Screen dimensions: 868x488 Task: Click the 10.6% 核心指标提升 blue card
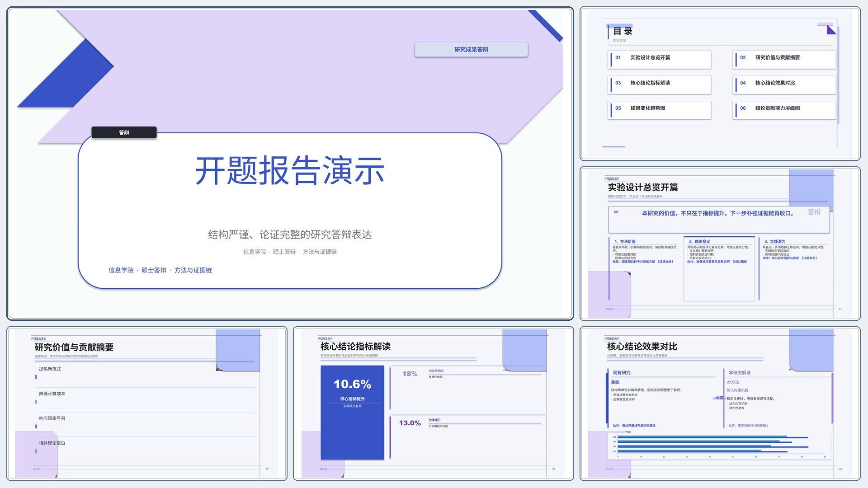[x=352, y=413]
